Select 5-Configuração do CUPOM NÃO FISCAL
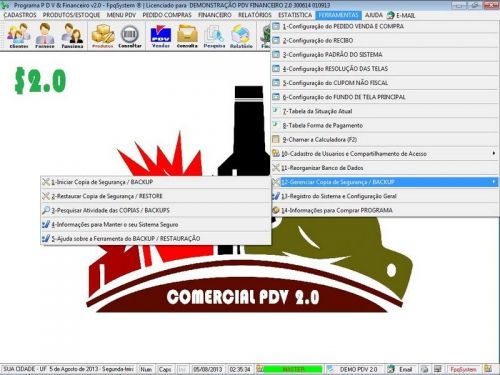 (x=385, y=83)
